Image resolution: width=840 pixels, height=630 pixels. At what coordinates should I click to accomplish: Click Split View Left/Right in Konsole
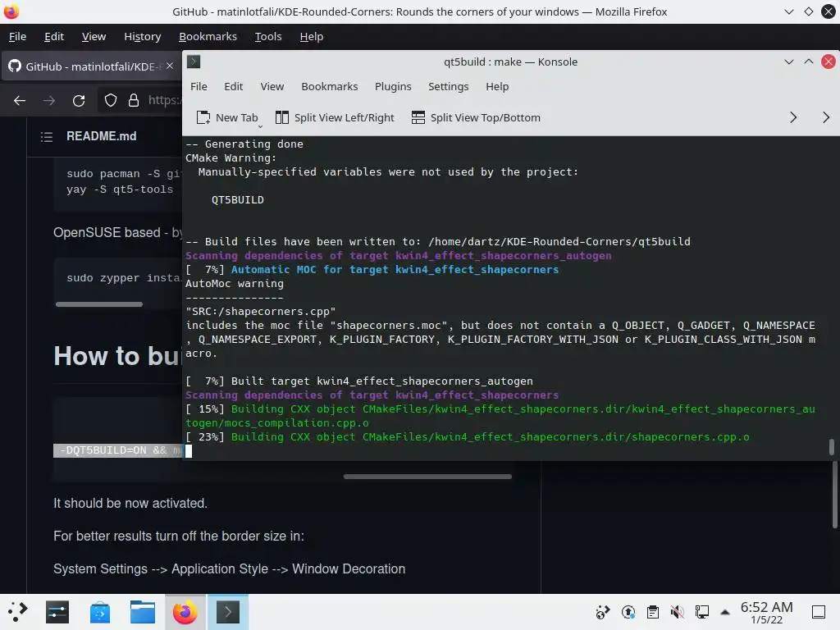pyautogui.click(x=335, y=117)
